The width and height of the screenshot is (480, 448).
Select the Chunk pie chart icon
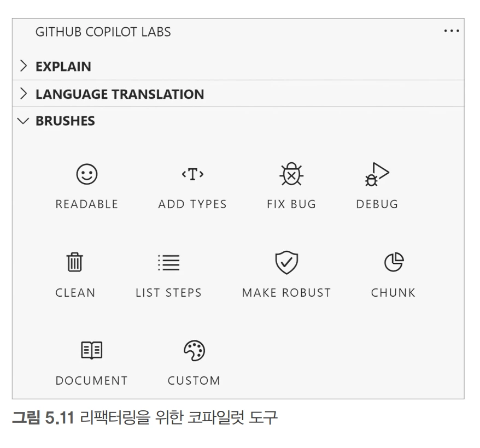tap(394, 262)
